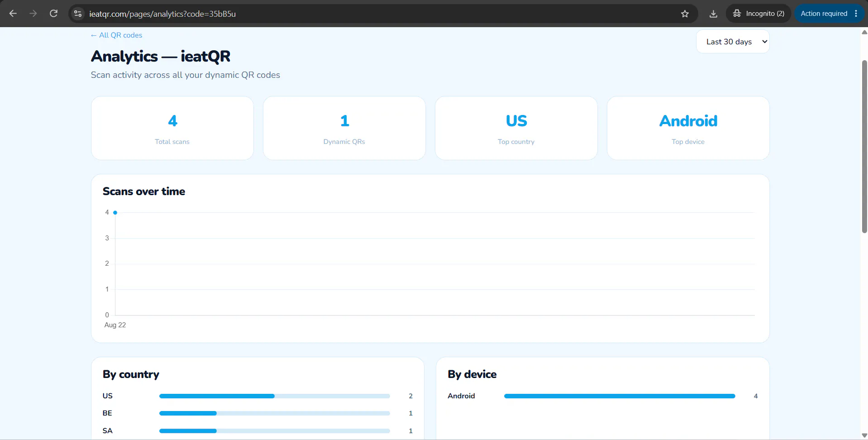Viewport: 868px width, 440px height.
Task: Click the 'Scan activity across all your dynamic QR codes' subtitle
Action: coord(186,75)
